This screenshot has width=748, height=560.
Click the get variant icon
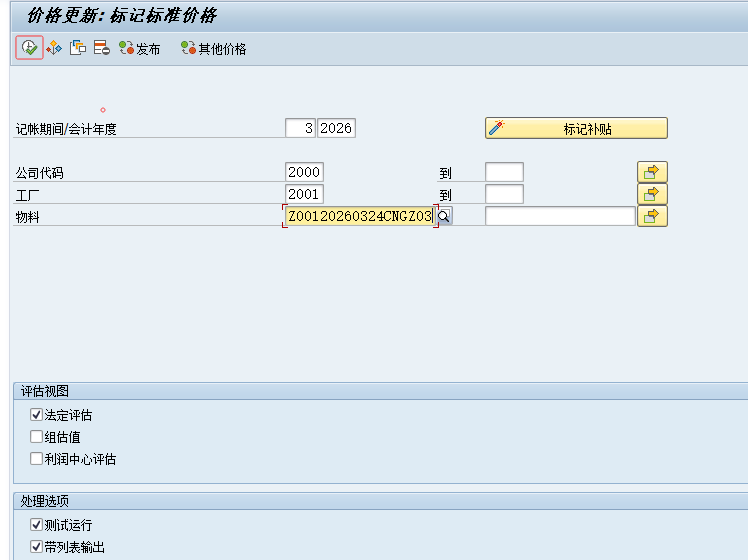click(54, 48)
